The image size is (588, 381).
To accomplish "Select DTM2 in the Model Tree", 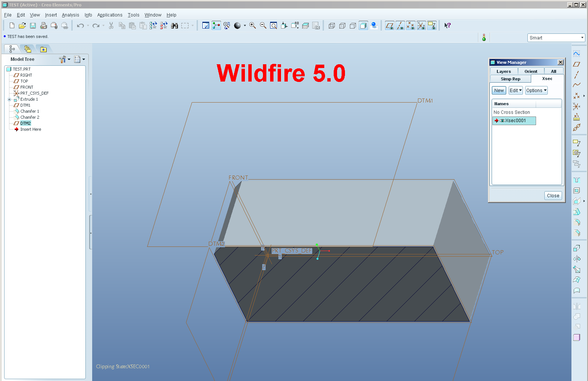I will (x=26, y=123).
